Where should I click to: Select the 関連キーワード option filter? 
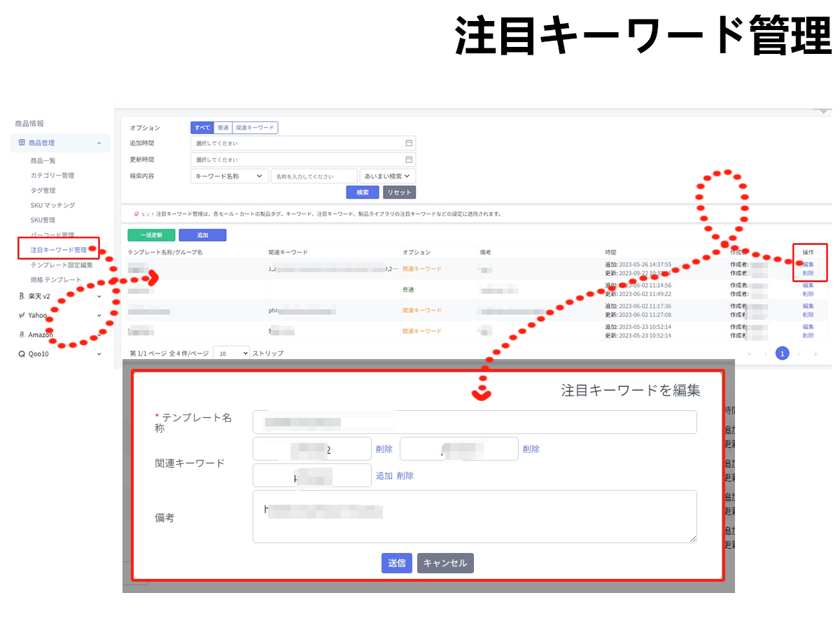255,128
